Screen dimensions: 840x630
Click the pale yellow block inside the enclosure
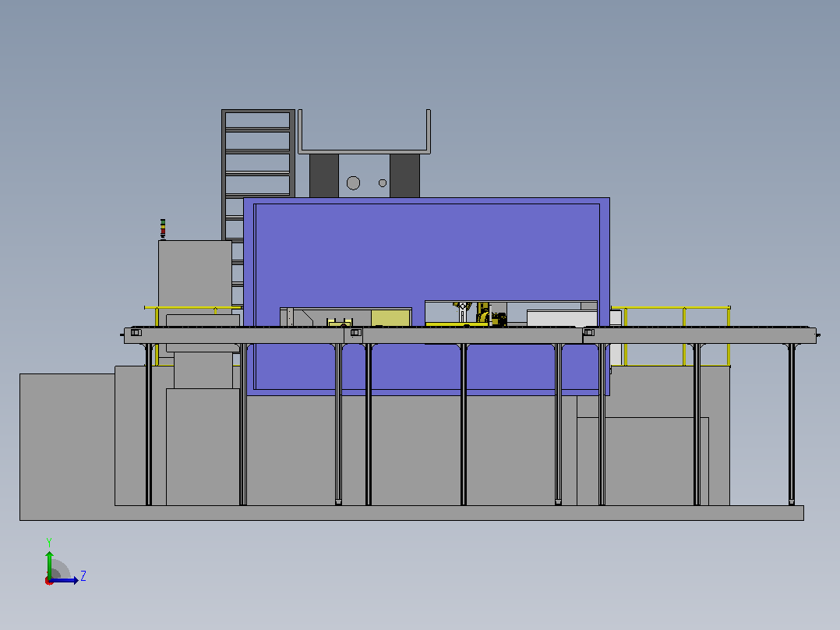(x=391, y=317)
